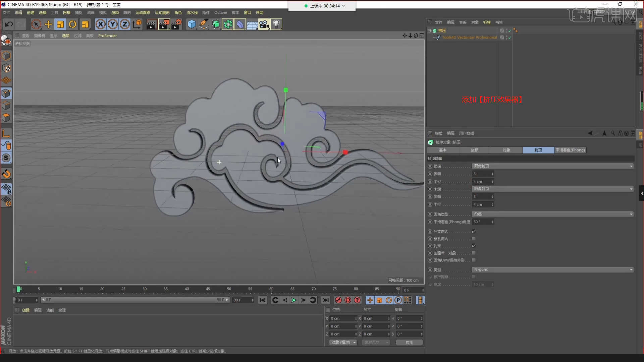
Task: Open the floor/environment objects icon
Action: (252, 24)
